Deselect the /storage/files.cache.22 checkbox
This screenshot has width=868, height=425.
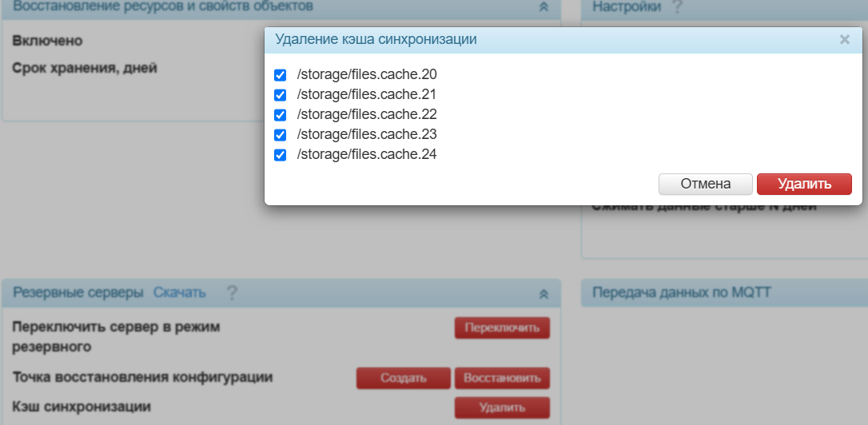[280, 115]
